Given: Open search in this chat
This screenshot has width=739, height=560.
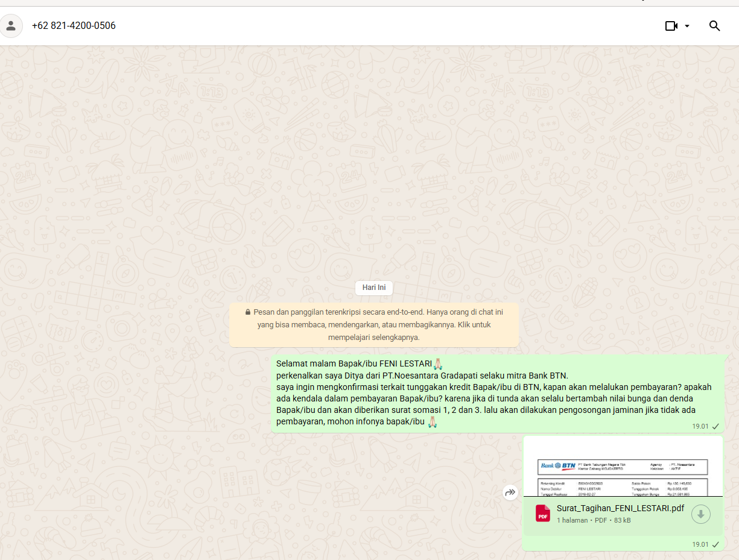Looking at the screenshot, I should 714,26.
